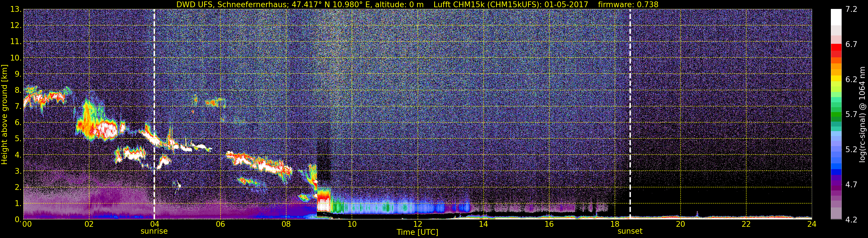Click the 'Time [UTC]' axis title
Screen dimensions: 868x238
pyautogui.click(x=417, y=232)
